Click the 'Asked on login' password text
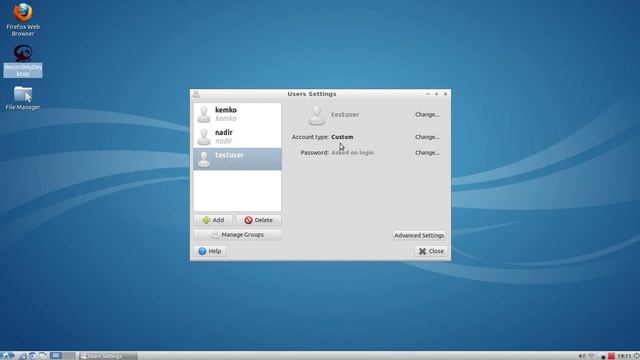Image resolution: width=640 pixels, height=360 pixels. 352,153
